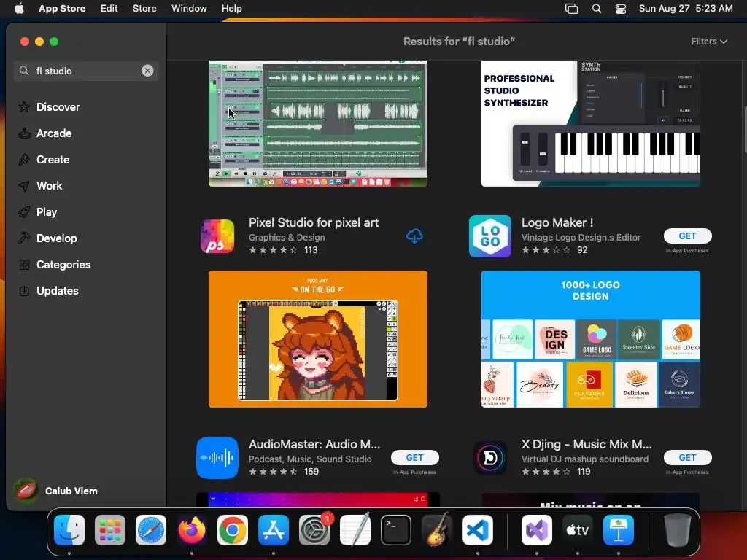Viewport: 747px width, 560px height.
Task: Launch Apple TV from the Dock
Action: point(578,530)
